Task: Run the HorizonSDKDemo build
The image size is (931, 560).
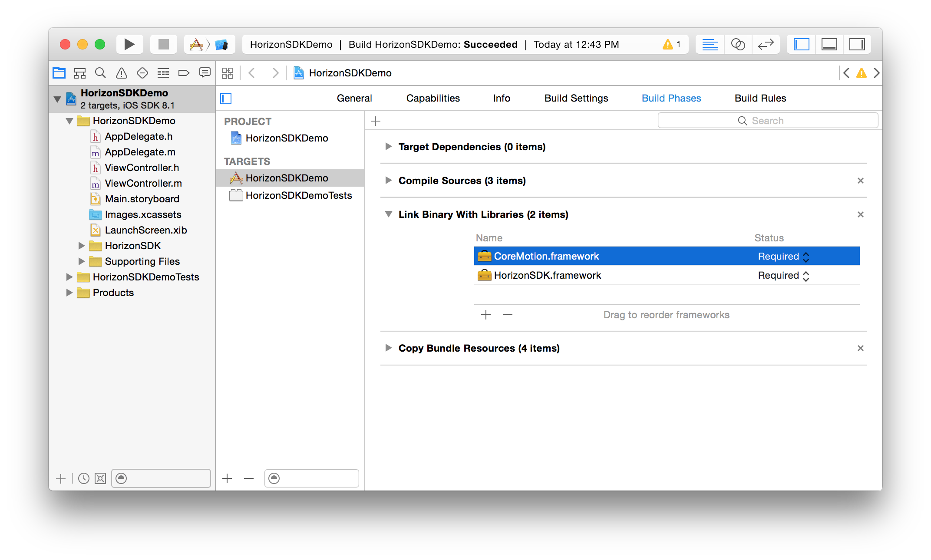Action: pyautogui.click(x=129, y=44)
